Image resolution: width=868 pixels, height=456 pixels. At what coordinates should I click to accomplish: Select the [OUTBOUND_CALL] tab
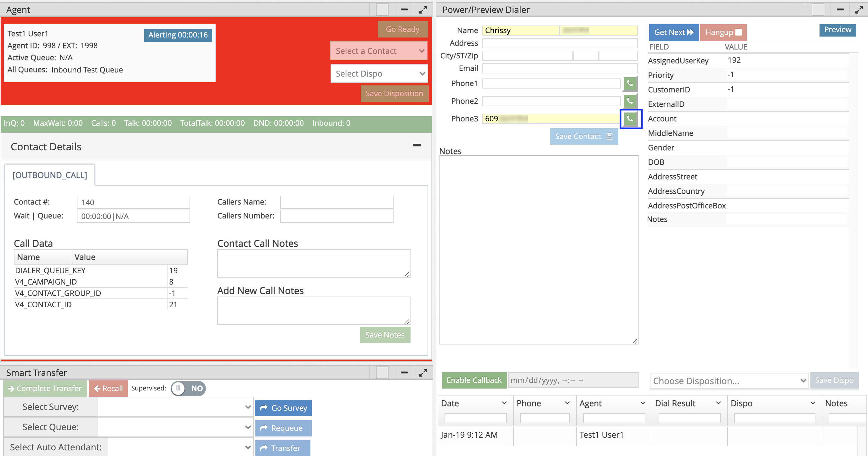(50, 176)
